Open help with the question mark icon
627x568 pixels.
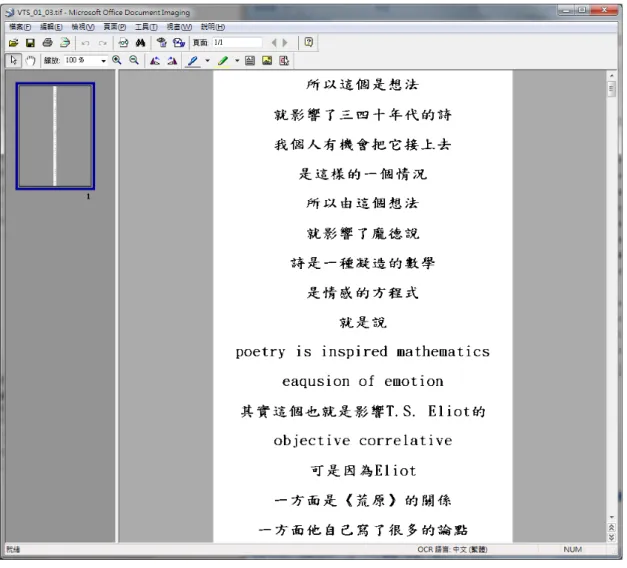click(309, 42)
